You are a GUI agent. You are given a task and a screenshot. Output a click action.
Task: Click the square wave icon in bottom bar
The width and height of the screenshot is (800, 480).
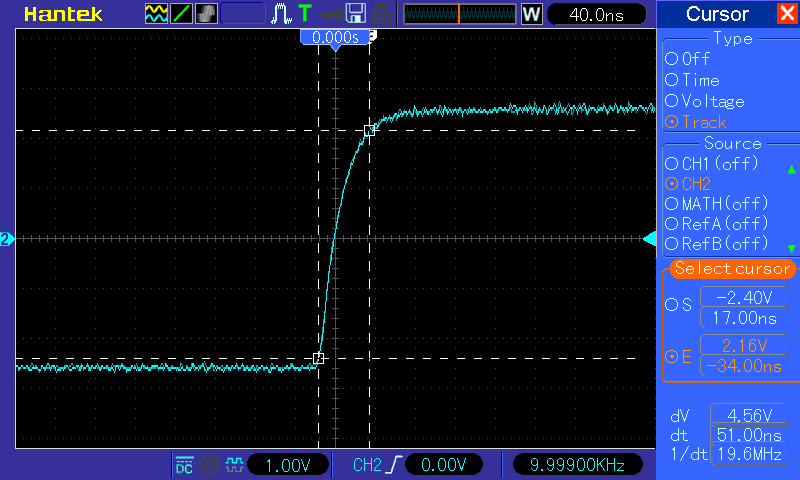tap(234, 465)
